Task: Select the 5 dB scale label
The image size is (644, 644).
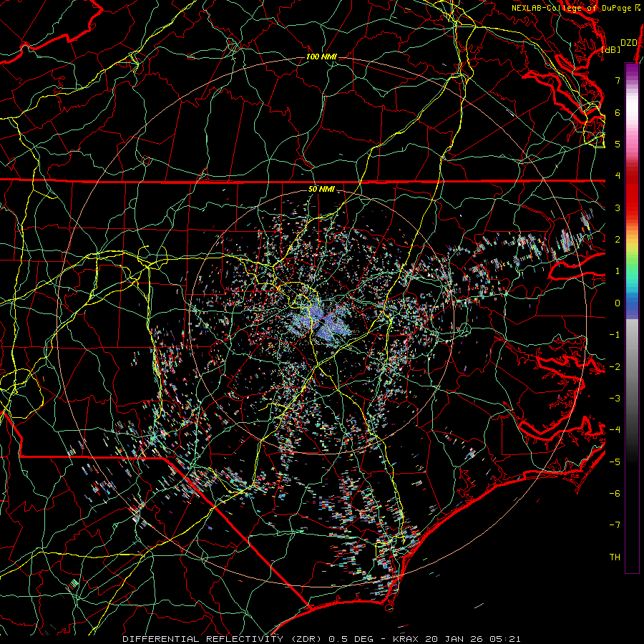Action: (618, 144)
